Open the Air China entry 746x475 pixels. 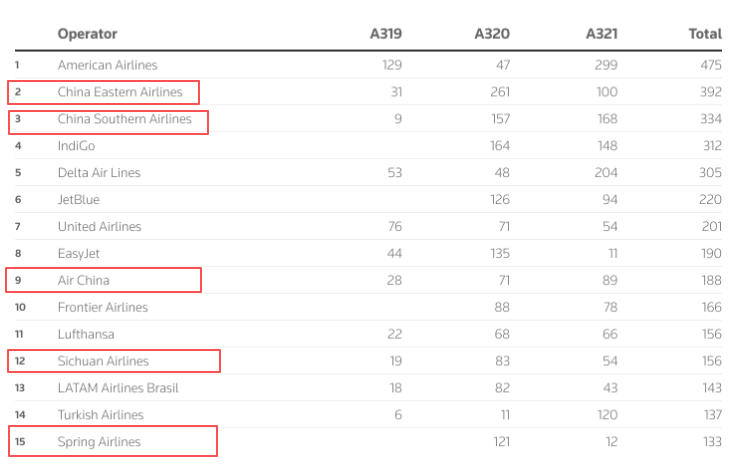pos(84,280)
